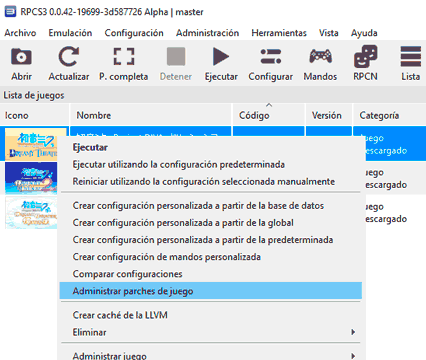Click Administrar parches de juego
The image size is (426, 360).
coord(211,291)
